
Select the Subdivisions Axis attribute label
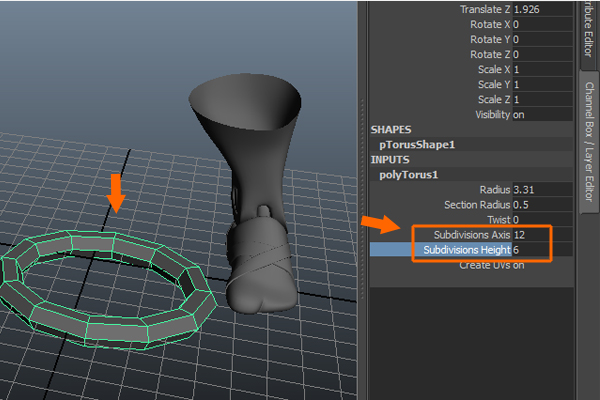coord(472,235)
